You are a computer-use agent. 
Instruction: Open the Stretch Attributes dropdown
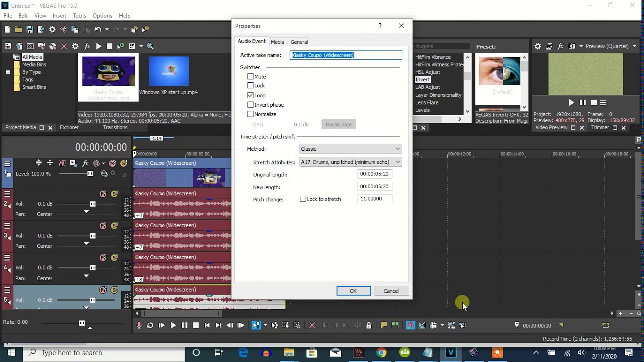click(351, 162)
